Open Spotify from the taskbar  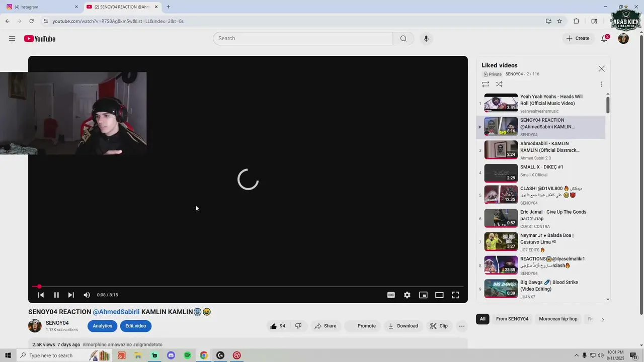[x=187, y=355]
